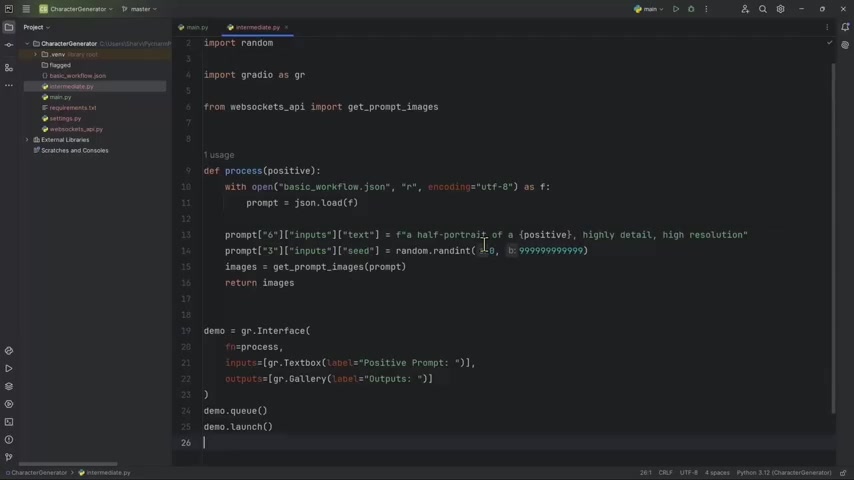Place cursor on 'demo.launch()' line
The width and height of the screenshot is (854, 480).
tap(238, 427)
